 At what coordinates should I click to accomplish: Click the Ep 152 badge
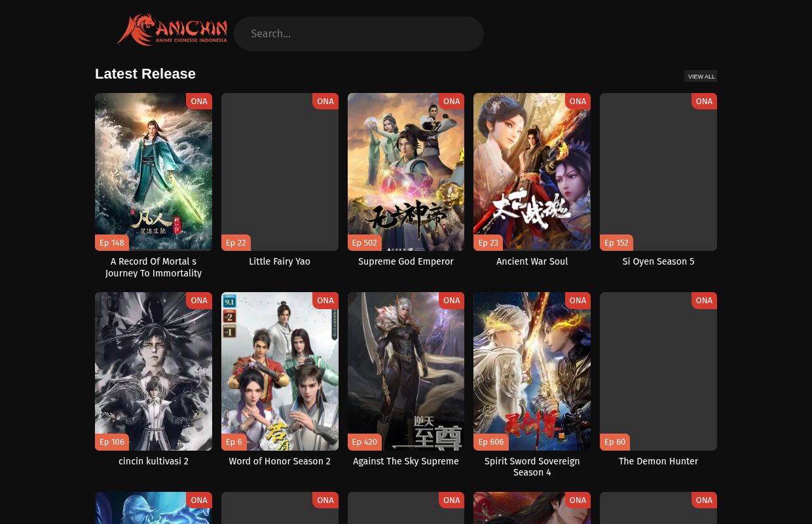coord(616,242)
